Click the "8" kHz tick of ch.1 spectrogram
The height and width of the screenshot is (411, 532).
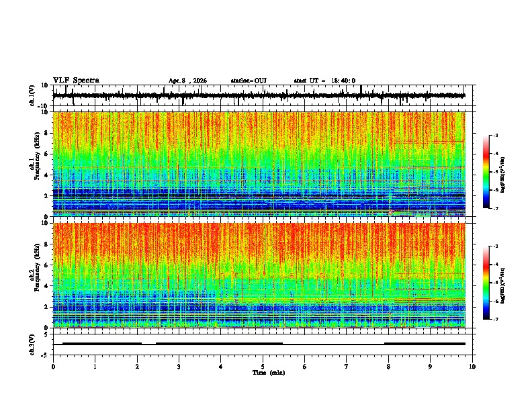point(46,133)
